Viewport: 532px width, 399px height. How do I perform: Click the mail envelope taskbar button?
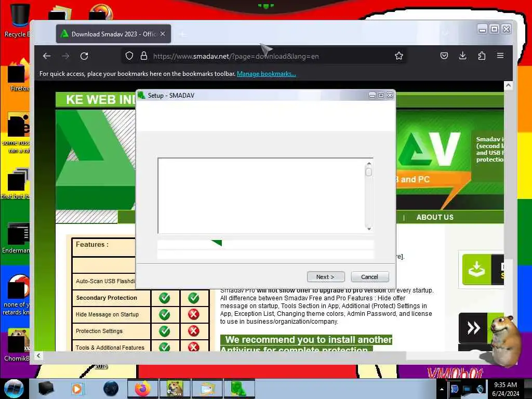click(x=207, y=389)
